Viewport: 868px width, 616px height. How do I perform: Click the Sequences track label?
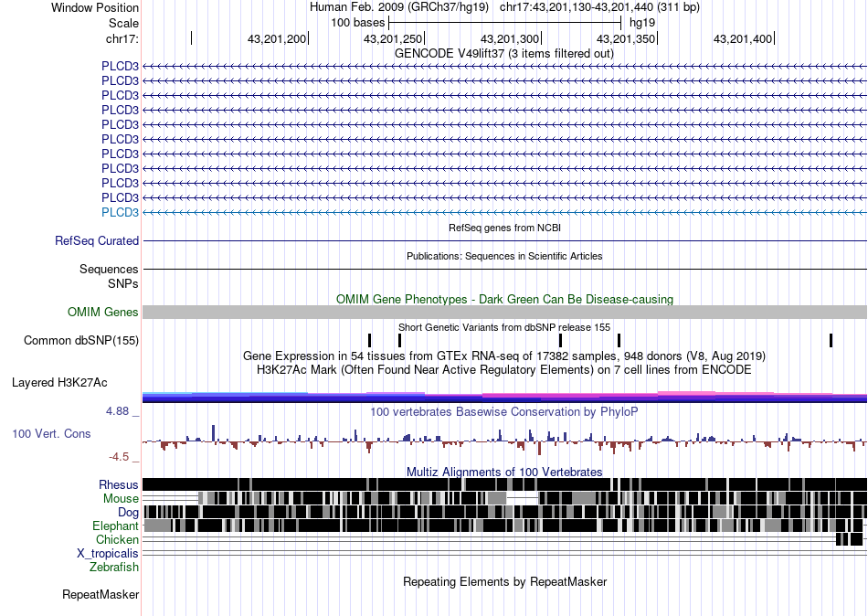coord(109,270)
